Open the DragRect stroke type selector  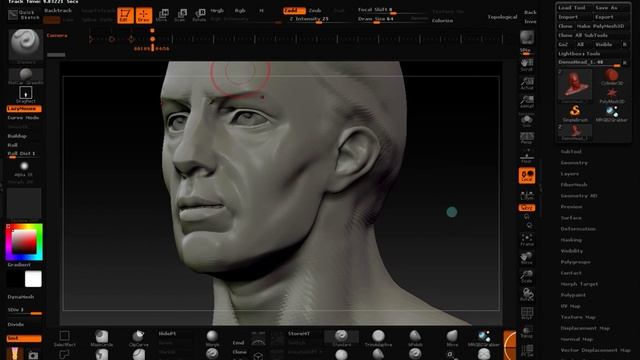pyautogui.click(x=25, y=94)
